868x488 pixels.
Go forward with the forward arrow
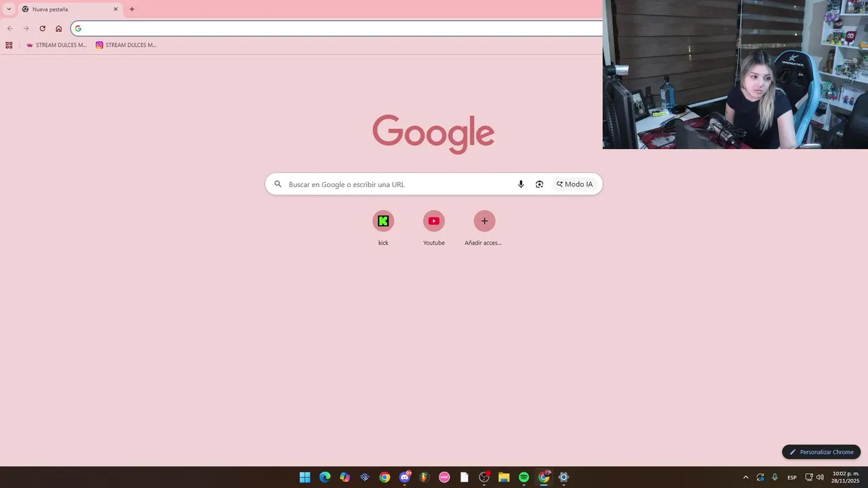click(x=26, y=28)
